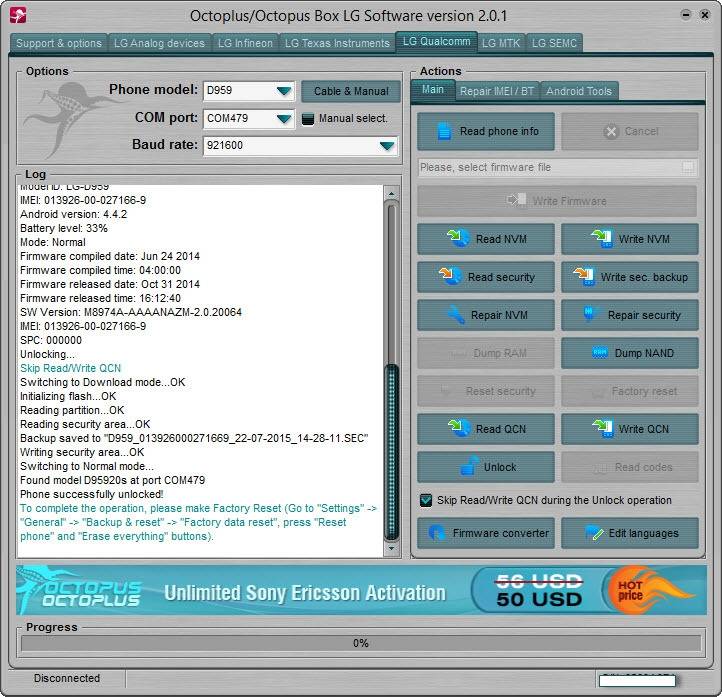This screenshot has width=722, height=697.
Task: Click the Edit languages button
Action: tap(630, 533)
